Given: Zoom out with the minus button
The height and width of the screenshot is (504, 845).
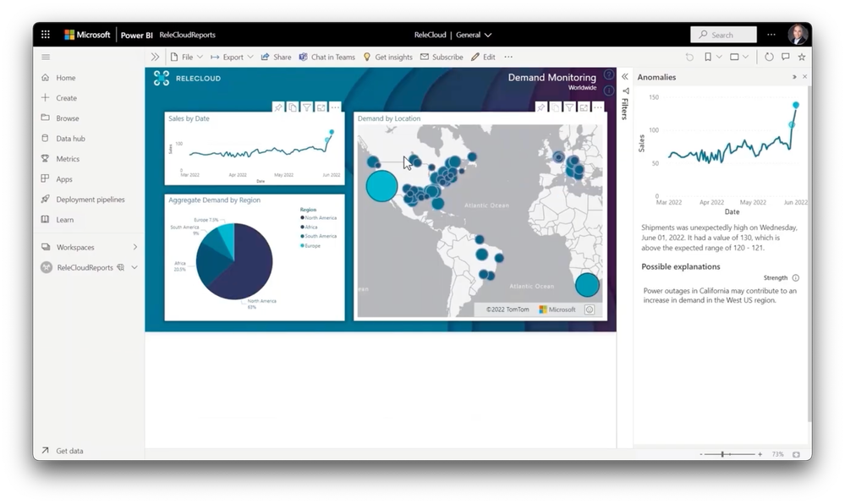Looking at the screenshot, I should (x=701, y=454).
